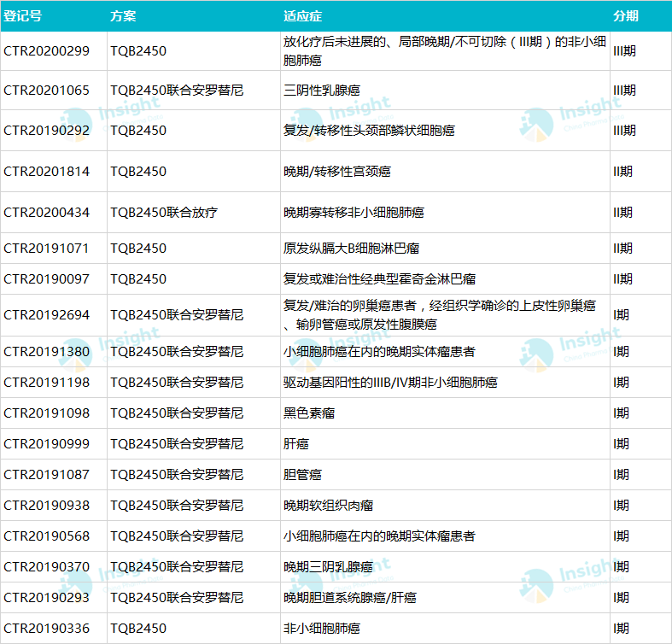Select registration number CTR20191380
This screenshot has width=672, height=644.
click(x=46, y=352)
